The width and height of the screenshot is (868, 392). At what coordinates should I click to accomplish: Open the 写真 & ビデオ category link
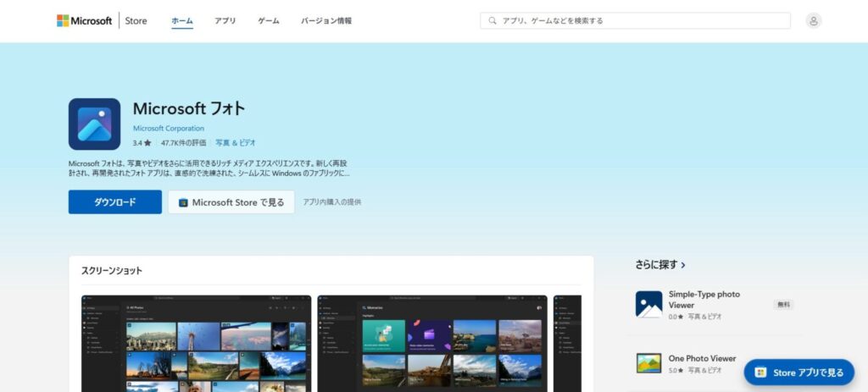click(x=235, y=143)
